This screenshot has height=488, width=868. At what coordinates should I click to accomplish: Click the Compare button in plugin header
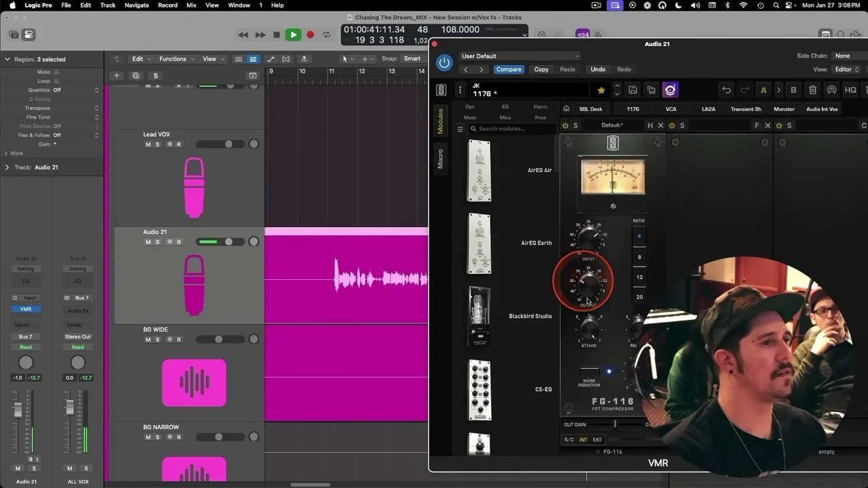pos(509,69)
